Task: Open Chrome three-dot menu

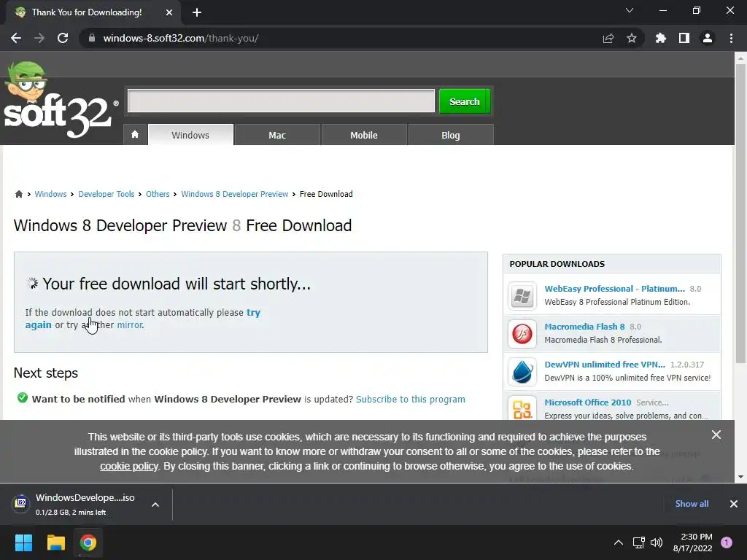Action: [x=731, y=38]
